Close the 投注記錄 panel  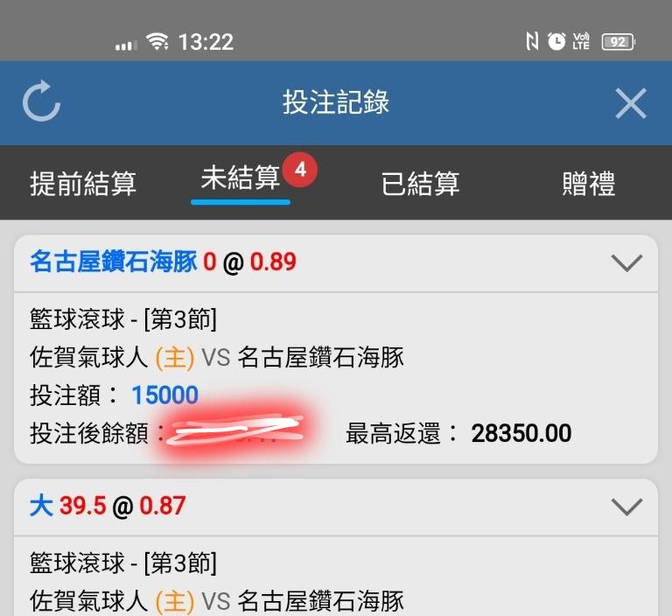point(630,103)
